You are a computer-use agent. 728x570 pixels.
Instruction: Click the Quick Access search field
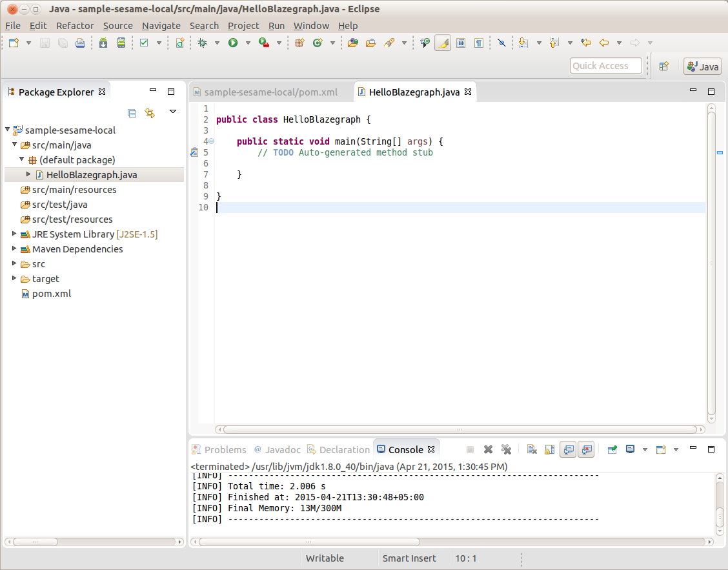pyautogui.click(x=605, y=66)
